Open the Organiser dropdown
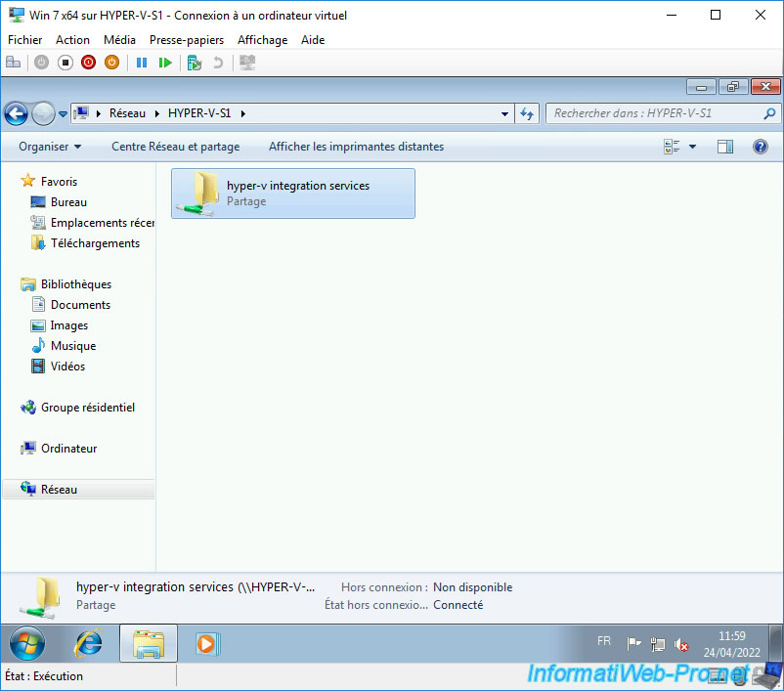 pos(50,147)
